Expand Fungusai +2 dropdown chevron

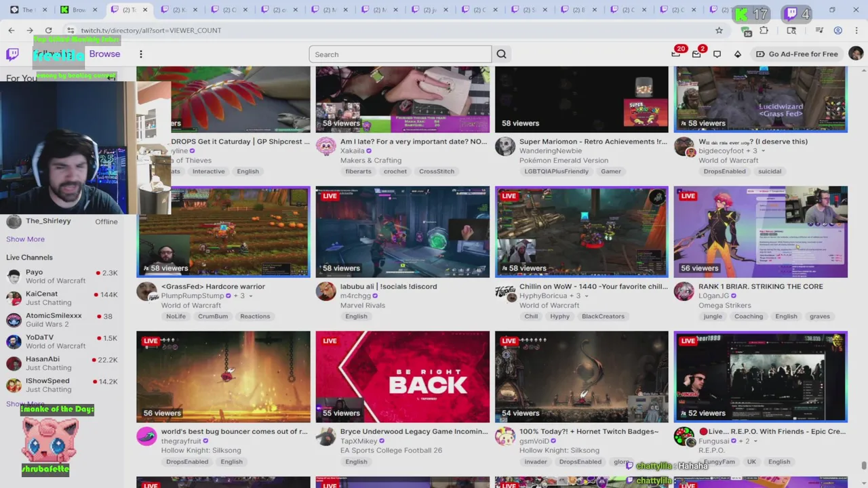[x=755, y=441]
